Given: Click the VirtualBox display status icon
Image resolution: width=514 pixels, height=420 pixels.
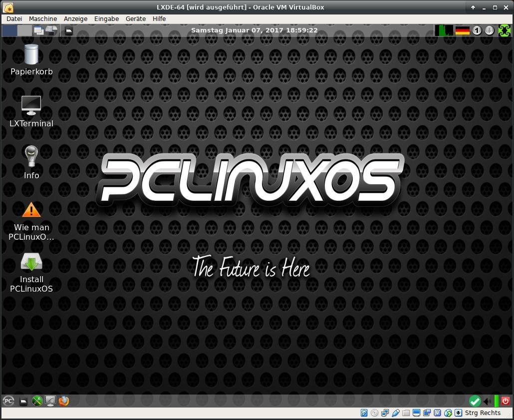Looking at the screenshot, I should (x=416, y=413).
